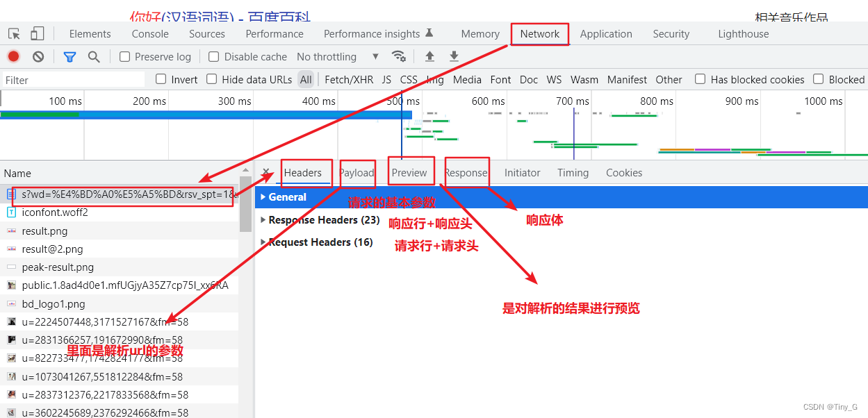Clear the network log

pos(38,57)
